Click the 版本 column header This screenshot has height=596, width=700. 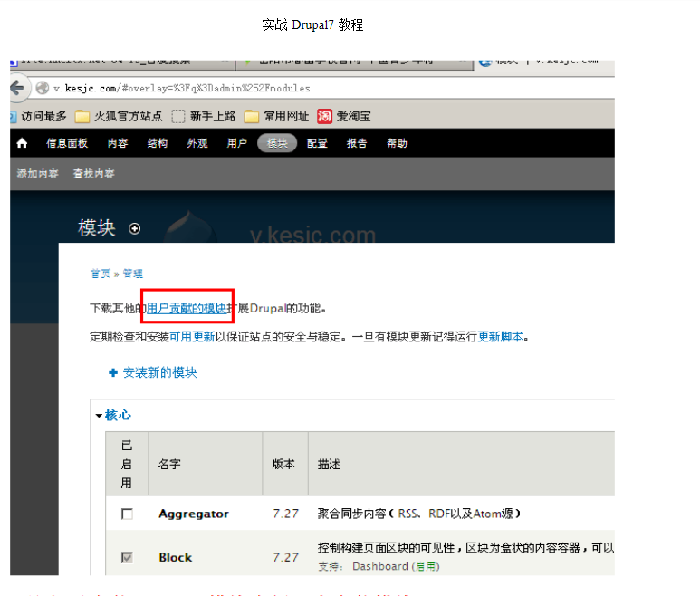pyautogui.click(x=283, y=465)
